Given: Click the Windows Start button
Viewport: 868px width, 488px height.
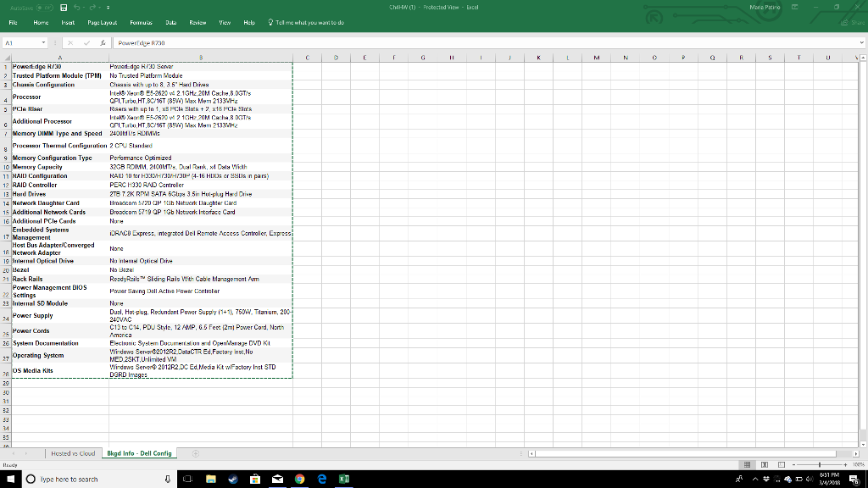Looking at the screenshot, I should (10, 480).
